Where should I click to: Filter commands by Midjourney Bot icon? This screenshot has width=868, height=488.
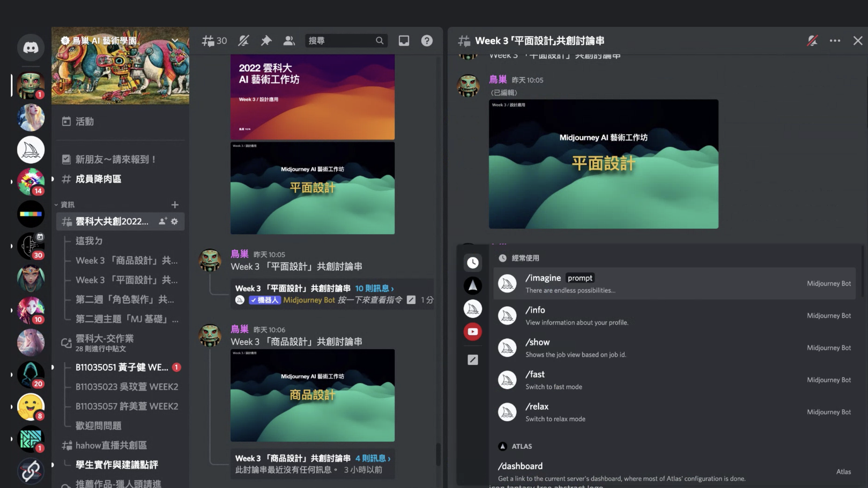click(473, 309)
